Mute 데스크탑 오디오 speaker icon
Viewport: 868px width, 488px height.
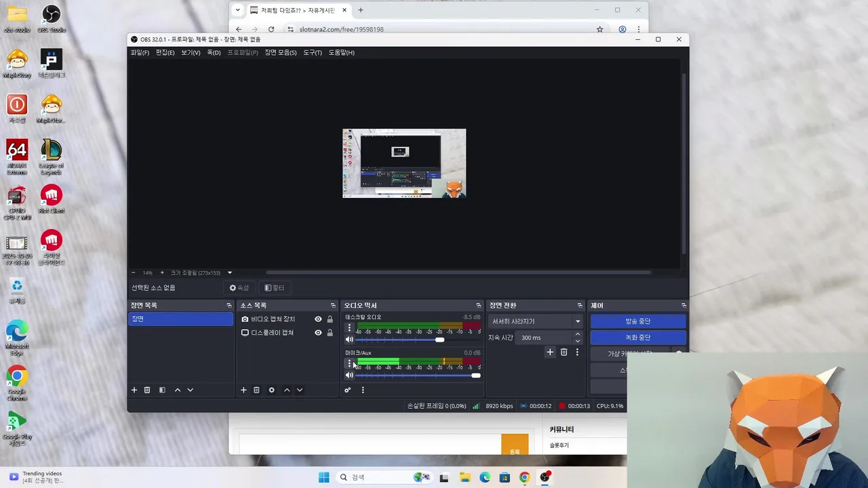(x=349, y=340)
